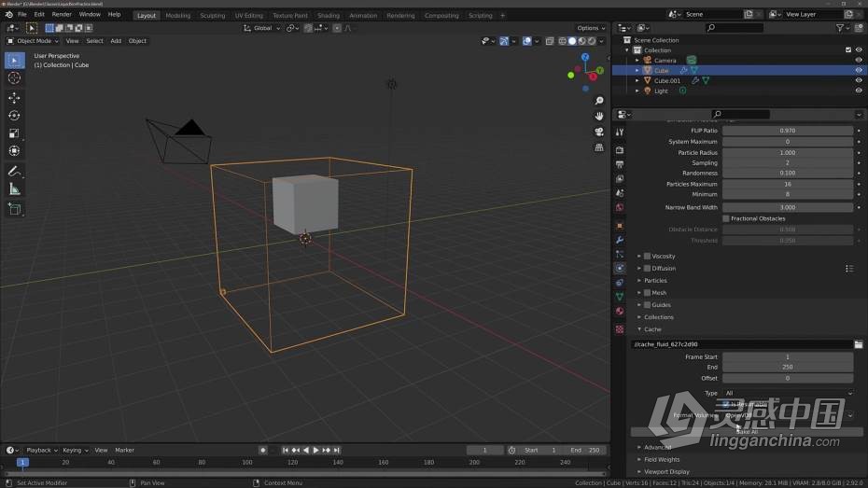Viewport: 868px width, 488px height.
Task: Adjust the FLIP Ratio slider
Action: pyautogui.click(x=788, y=131)
